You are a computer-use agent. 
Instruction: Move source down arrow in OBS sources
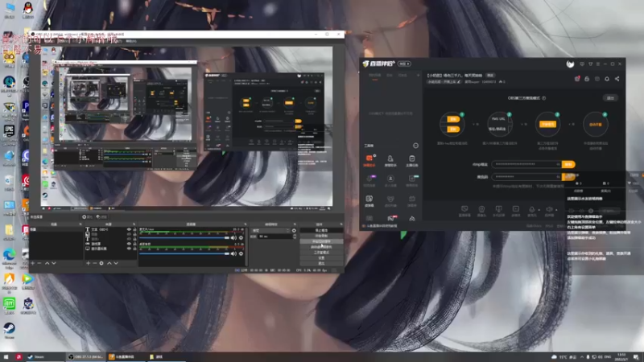(x=116, y=263)
